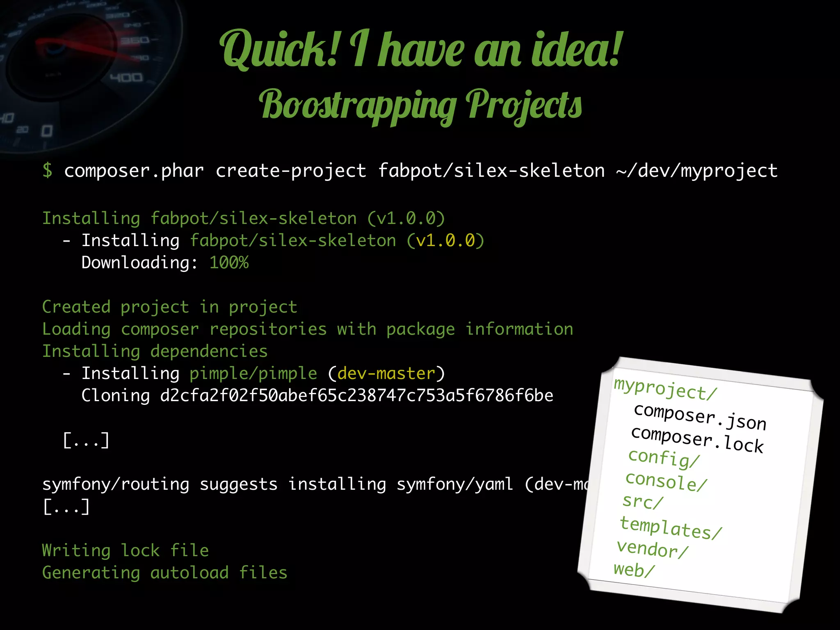The width and height of the screenshot is (840, 630).
Task: Click the 'Writing lock file' line
Action: [x=126, y=550]
